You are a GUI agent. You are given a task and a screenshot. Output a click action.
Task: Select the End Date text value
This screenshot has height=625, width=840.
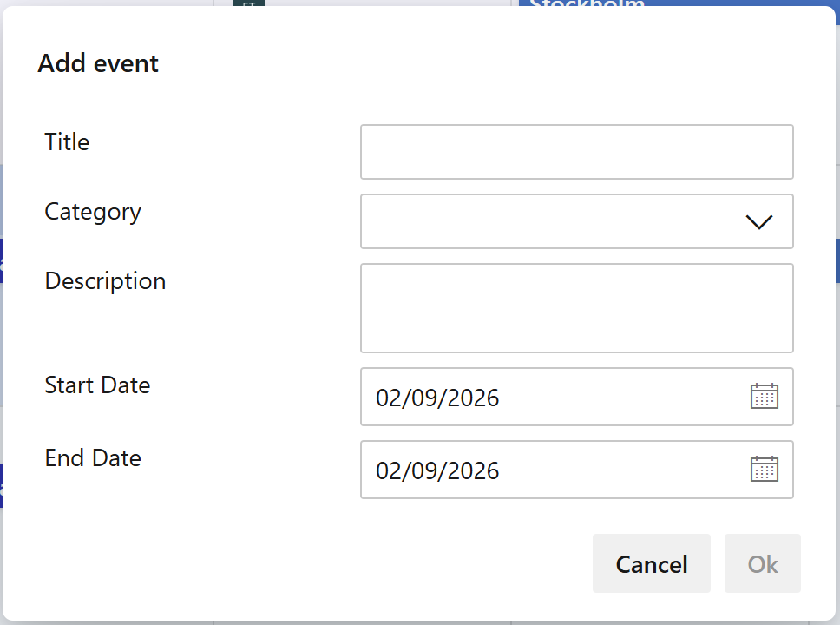point(437,470)
